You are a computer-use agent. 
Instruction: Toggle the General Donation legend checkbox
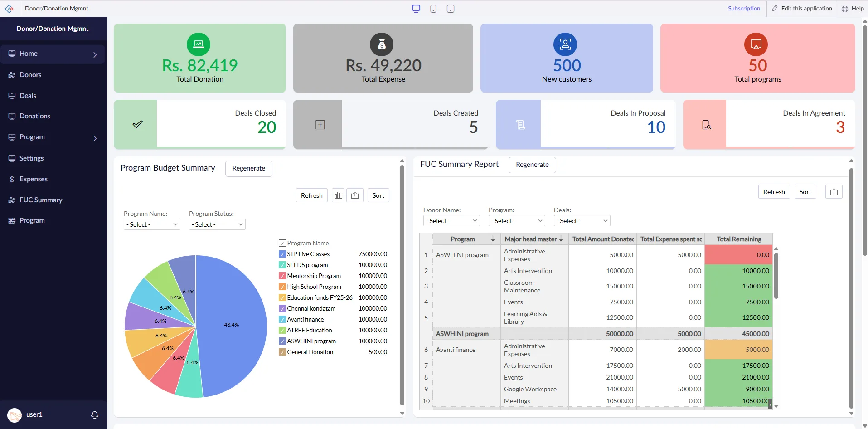(x=282, y=352)
